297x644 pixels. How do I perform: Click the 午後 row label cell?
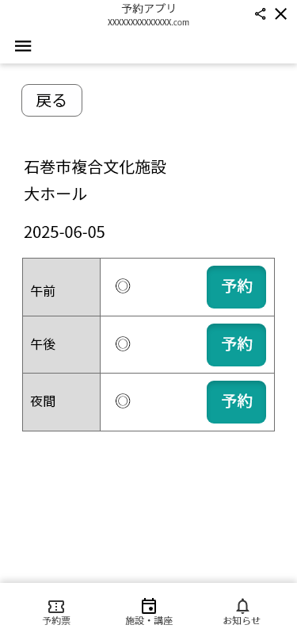pyautogui.click(x=62, y=345)
